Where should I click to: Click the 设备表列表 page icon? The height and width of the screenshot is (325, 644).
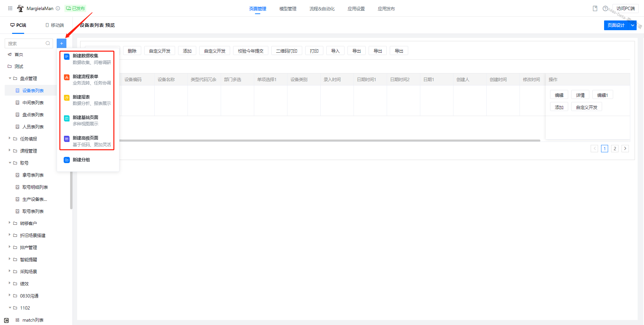pyautogui.click(x=17, y=91)
